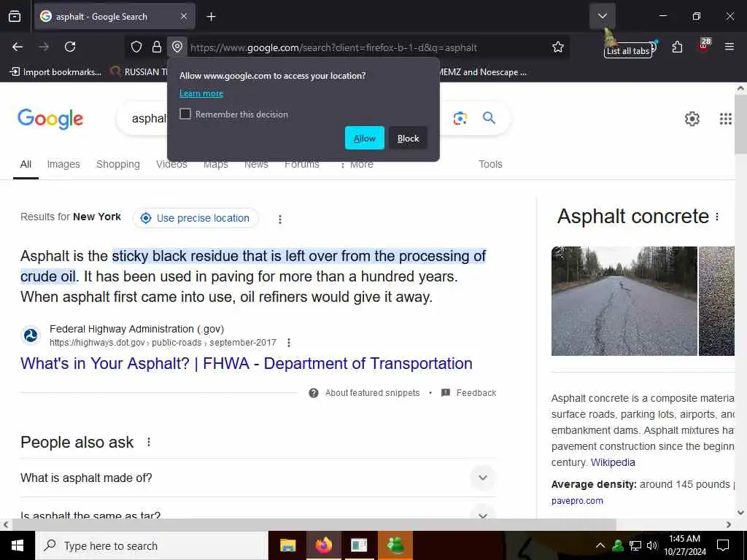Screen dimensions: 747x560
Task: Click Use precise location button
Action: pos(196,218)
